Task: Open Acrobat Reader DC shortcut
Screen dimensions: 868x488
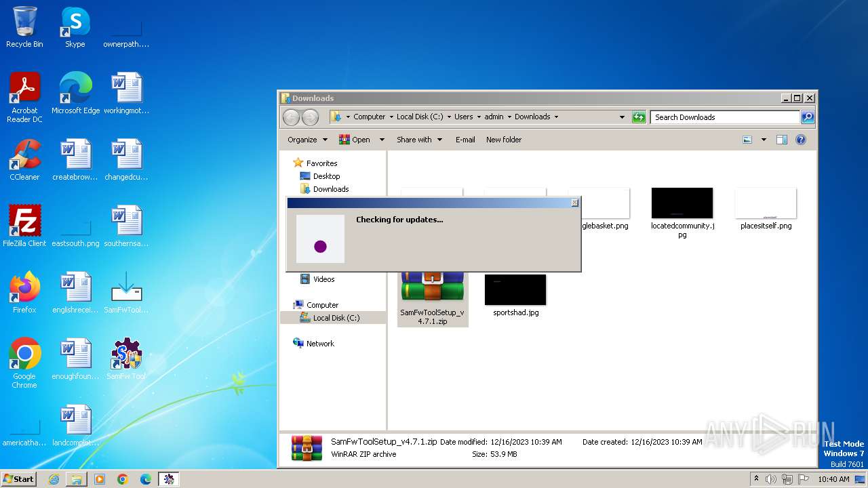Action: (x=24, y=98)
